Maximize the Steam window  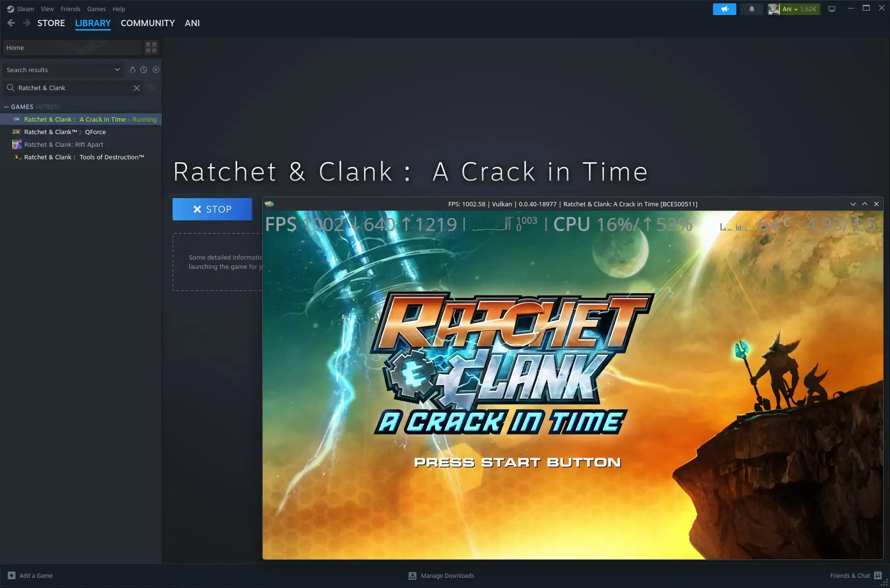pyautogui.click(x=866, y=8)
